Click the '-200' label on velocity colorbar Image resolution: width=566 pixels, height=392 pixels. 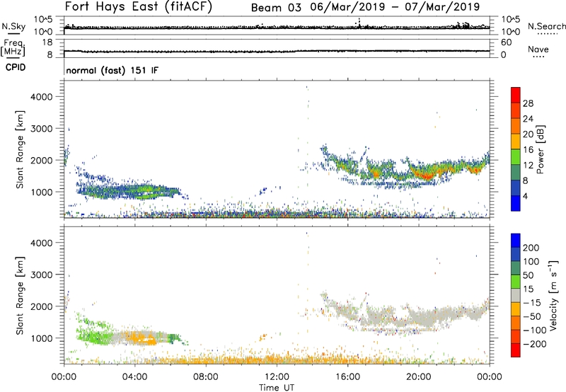pos(535,344)
